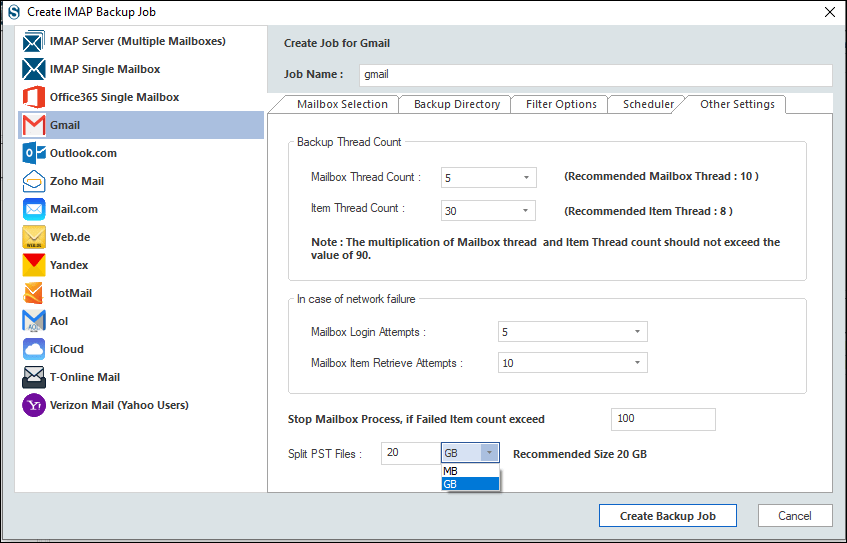Click the IMAP Server Multiple Mailboxes icon
Screen dimensions: 847x543
tap(33, 41)
